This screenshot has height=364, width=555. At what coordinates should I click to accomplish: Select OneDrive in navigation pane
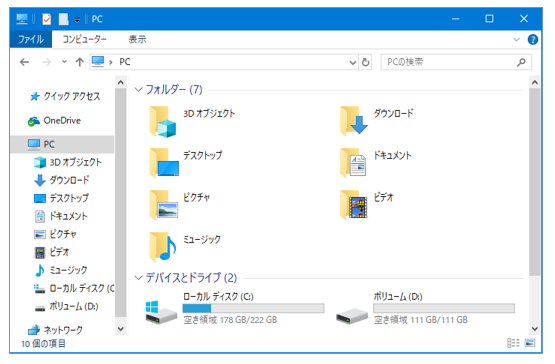(x=54, y=121)
